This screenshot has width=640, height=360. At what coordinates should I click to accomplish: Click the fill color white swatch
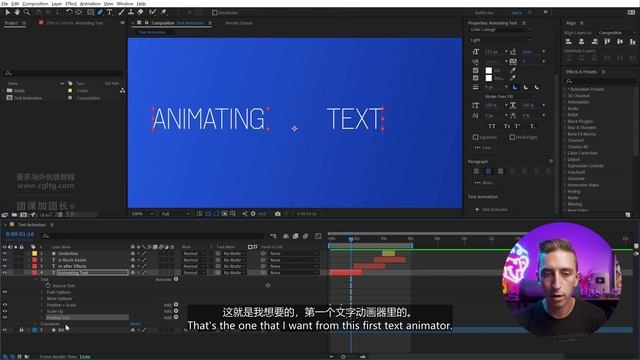click(489, 70)
